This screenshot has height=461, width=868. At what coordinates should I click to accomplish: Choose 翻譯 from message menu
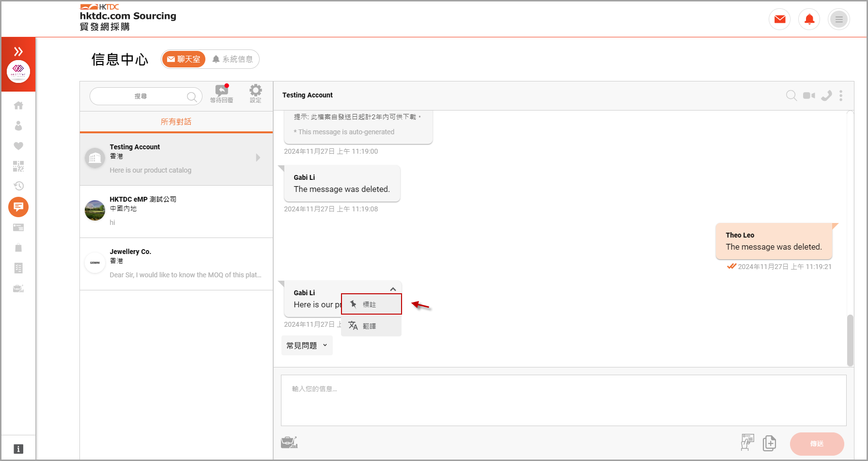(x=372, y=326)
